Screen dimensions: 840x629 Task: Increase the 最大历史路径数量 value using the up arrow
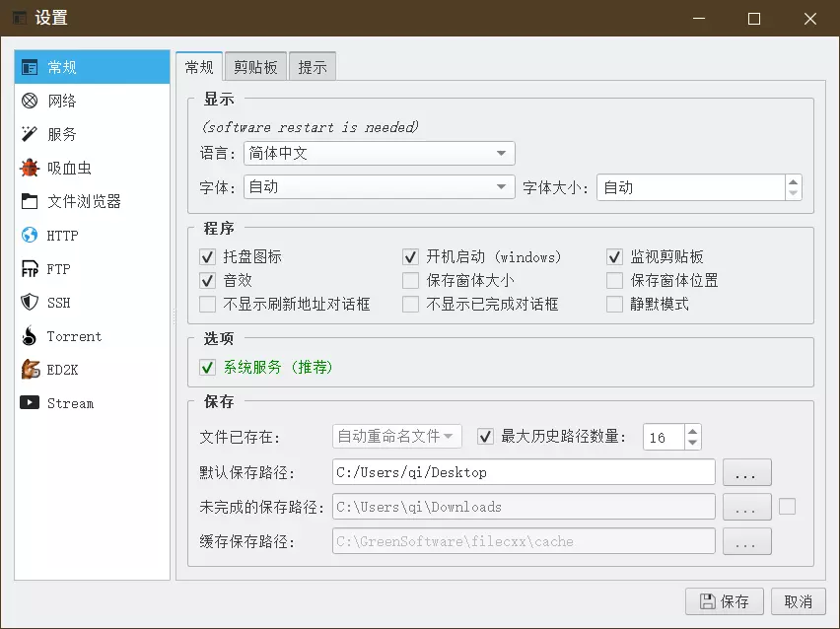click(692, 431)
